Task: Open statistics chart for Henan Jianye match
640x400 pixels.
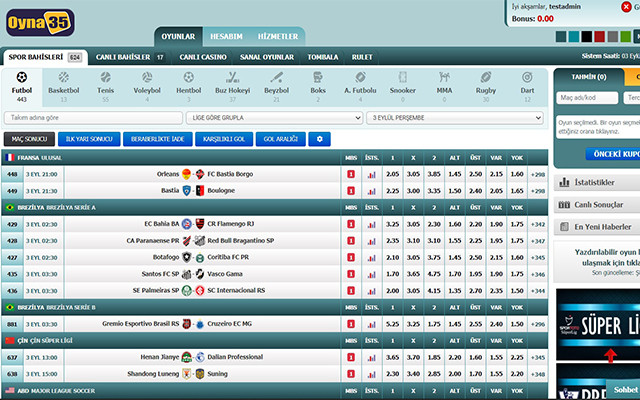Action: pos(371,358)
